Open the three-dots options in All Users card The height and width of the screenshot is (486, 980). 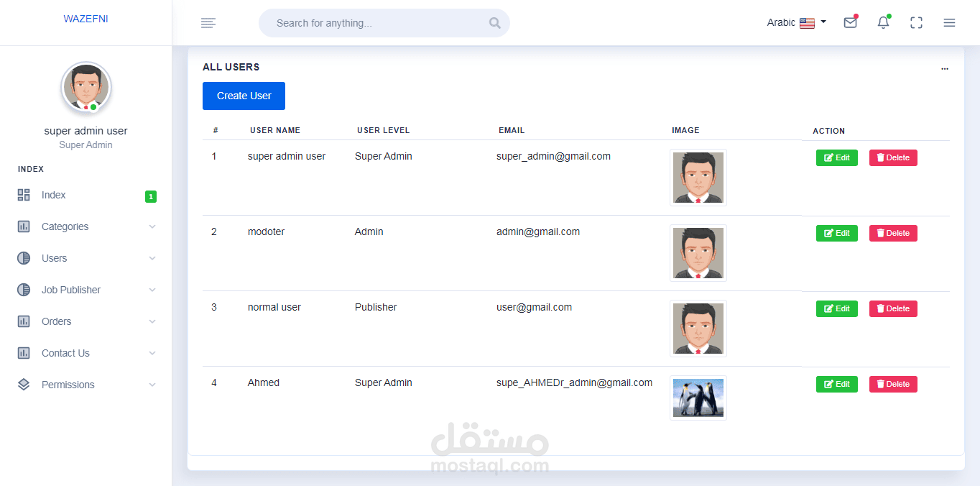[x=944, y=69]
